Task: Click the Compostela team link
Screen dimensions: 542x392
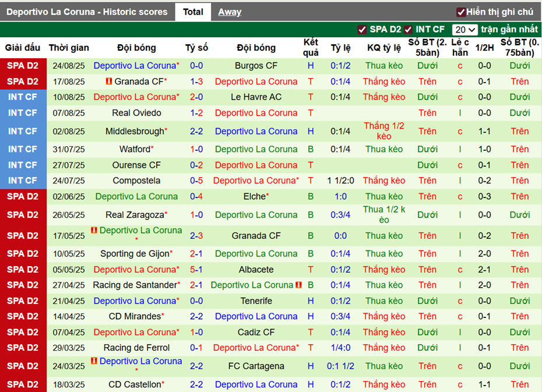Action: [x=136, y=181]
